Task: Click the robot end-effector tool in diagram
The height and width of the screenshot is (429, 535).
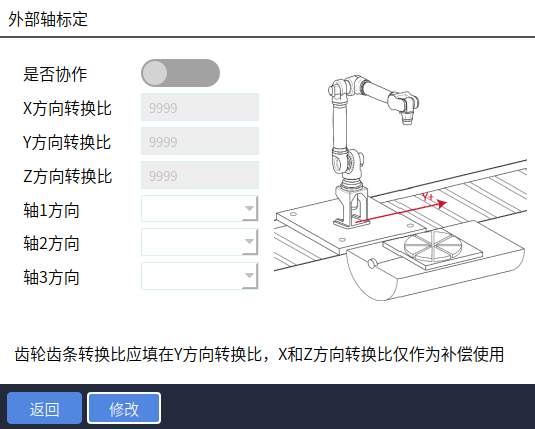Action: 406,109
